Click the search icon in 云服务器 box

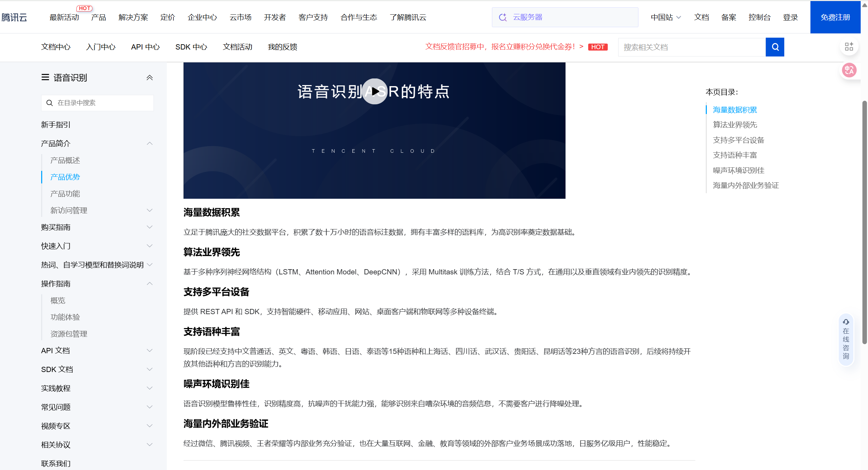(x=503, y=17)
